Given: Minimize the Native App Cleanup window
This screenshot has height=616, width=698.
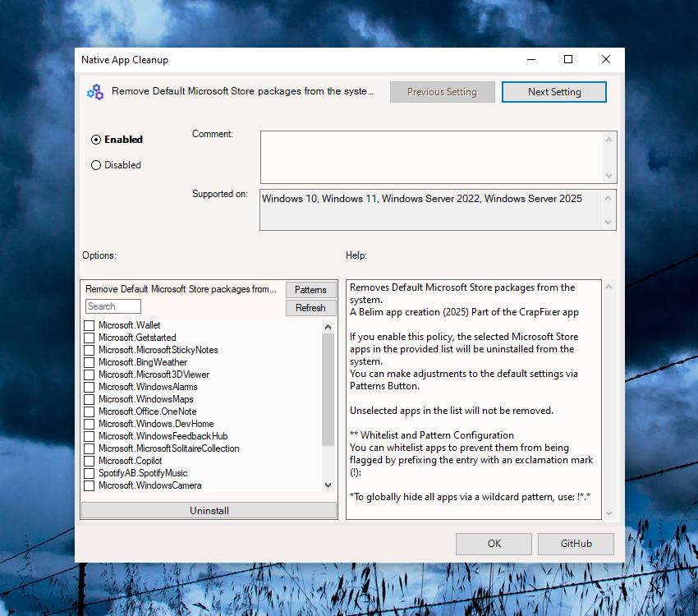Looking at the screenshot, I should [531, 60].
